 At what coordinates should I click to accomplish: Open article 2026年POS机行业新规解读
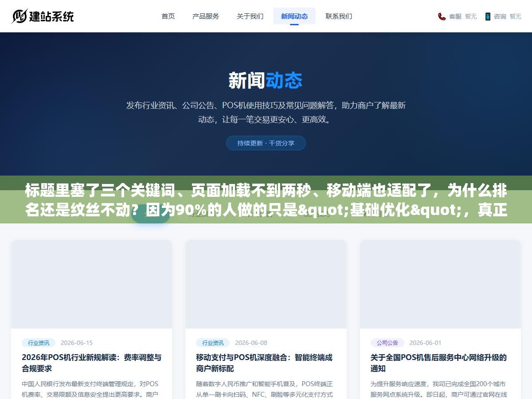[92, 363]
